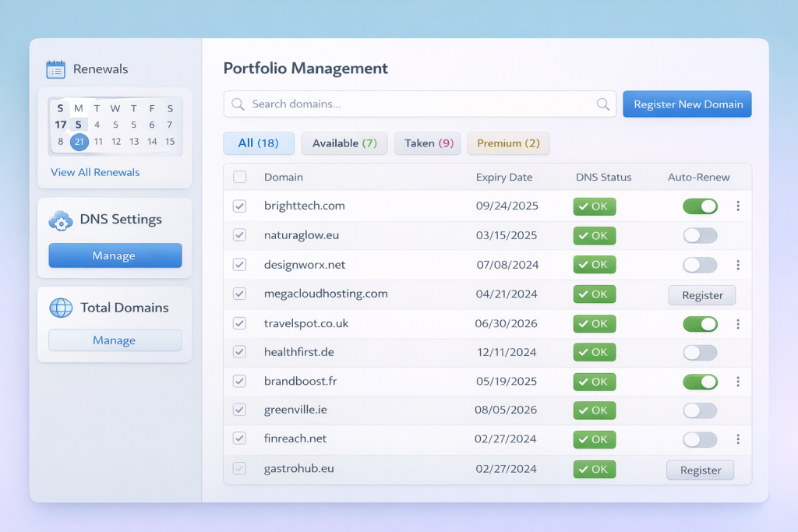Select day 14 in the renewals calendar
798x532 pixels.
coord(152,142)
